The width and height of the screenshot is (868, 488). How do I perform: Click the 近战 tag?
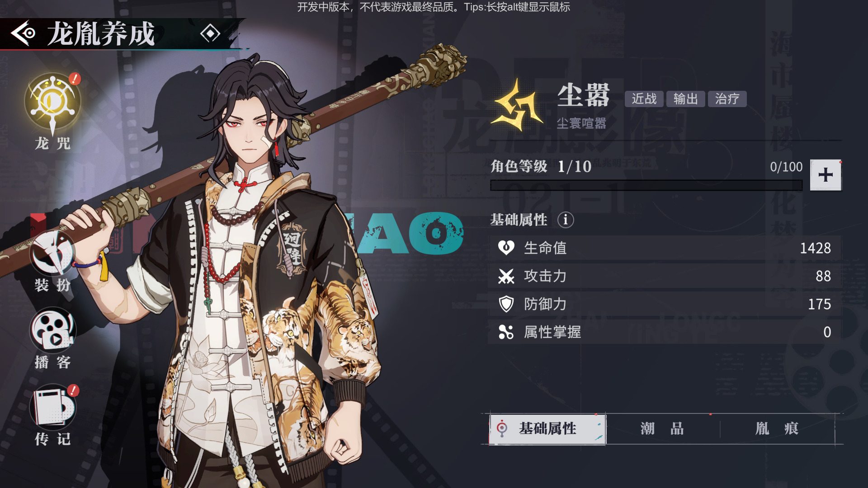click(x=644, y=99)
